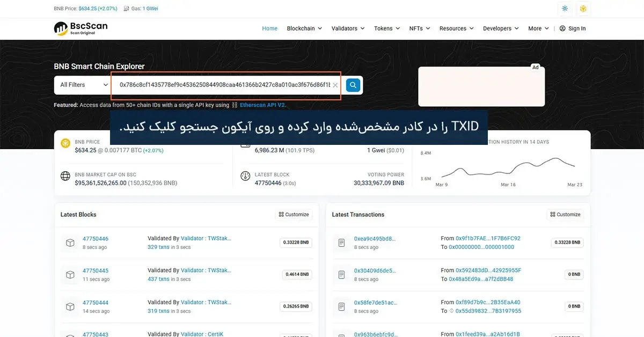
Task: Click the Ad banner placeholder
Action: [481, 86]
